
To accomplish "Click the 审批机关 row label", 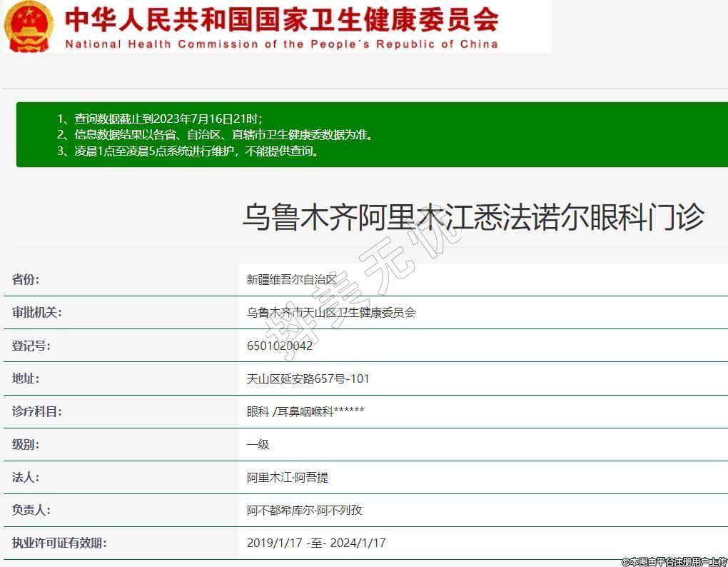I will [x=37, y=312].
